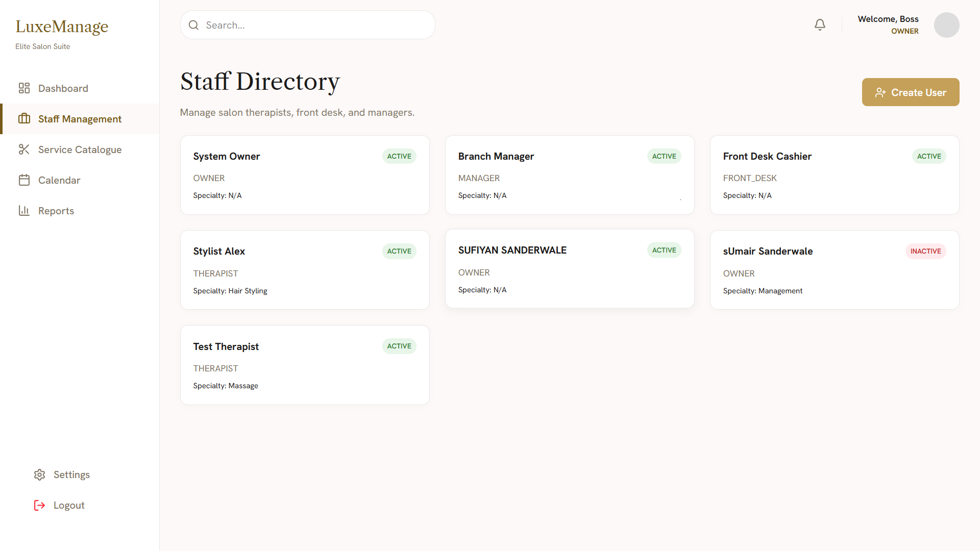Click the Create User button label

tap(919, 92)
